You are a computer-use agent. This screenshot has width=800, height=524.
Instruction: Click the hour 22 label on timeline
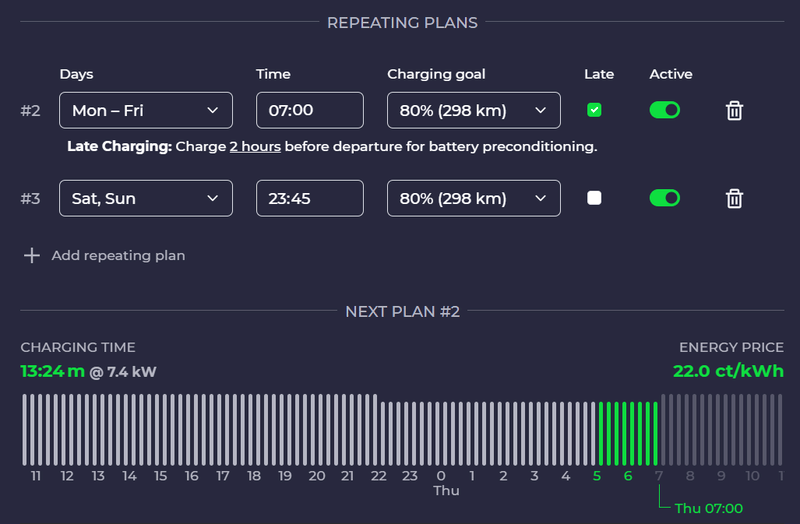[378, 476]
